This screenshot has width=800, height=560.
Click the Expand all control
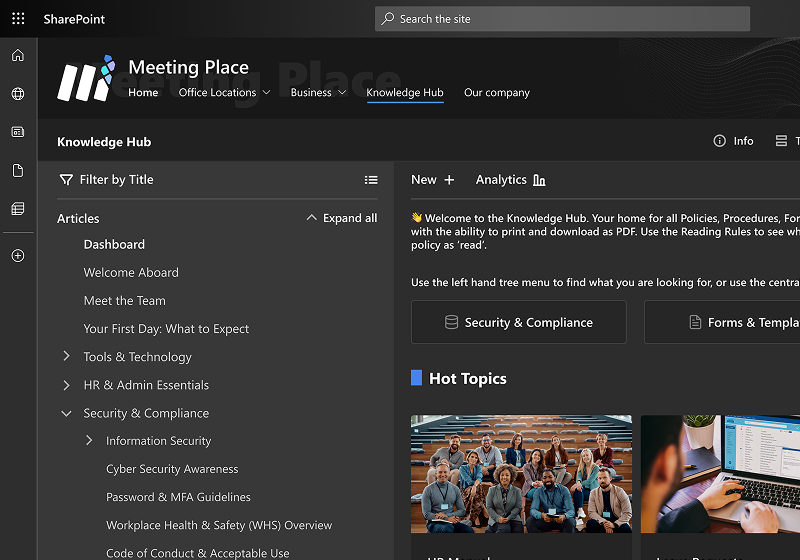coord(341,218)
